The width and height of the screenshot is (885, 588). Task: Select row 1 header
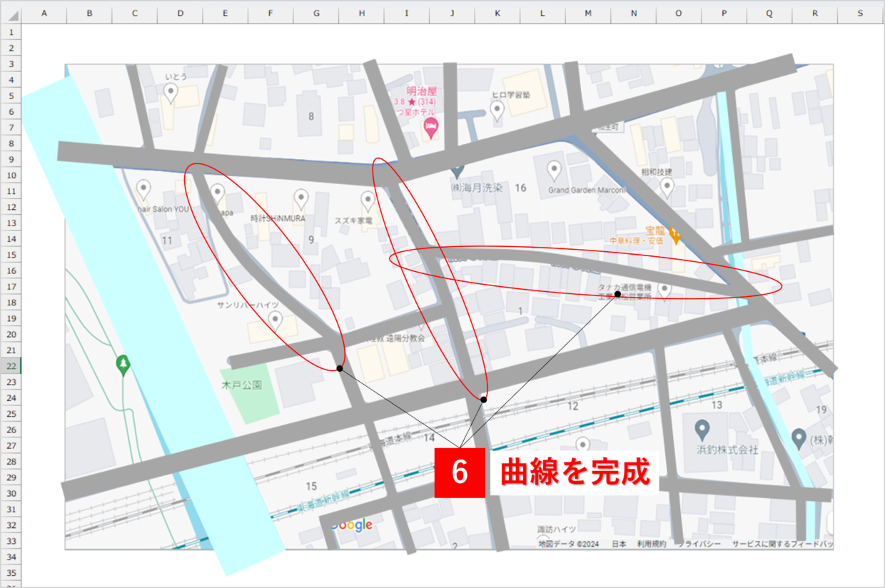(x=11, y=32)
